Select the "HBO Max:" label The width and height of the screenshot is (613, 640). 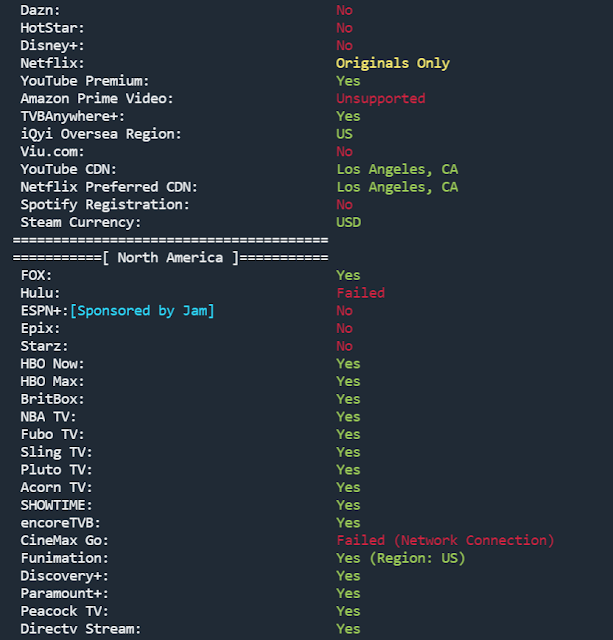(x=53, y=381)
